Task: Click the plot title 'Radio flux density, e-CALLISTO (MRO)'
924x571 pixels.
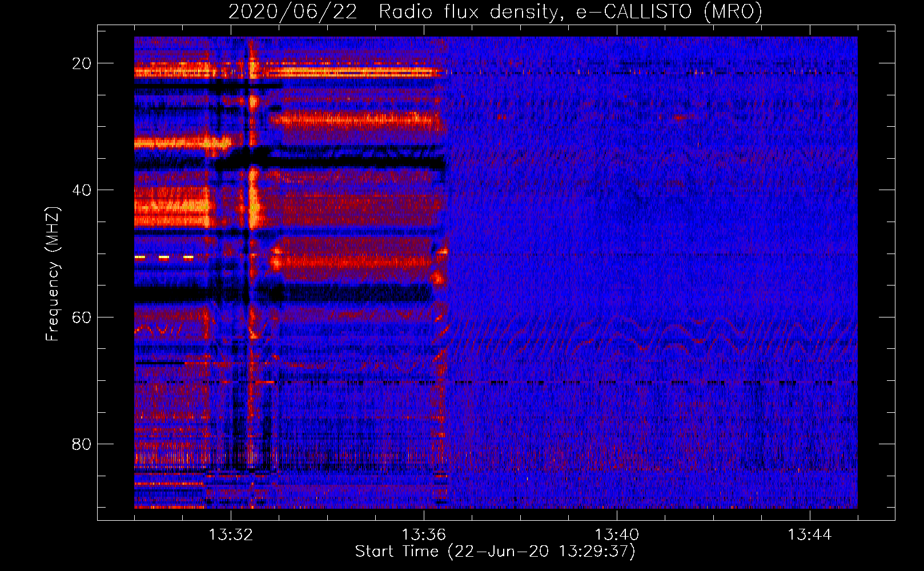Action: 570,12
